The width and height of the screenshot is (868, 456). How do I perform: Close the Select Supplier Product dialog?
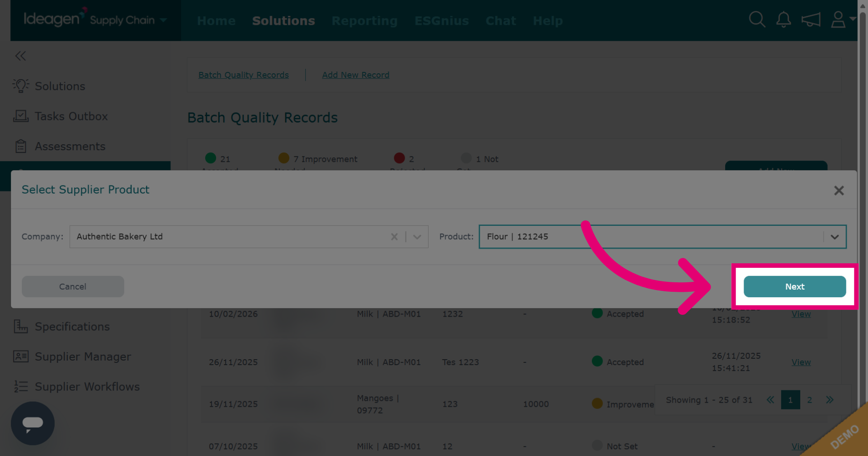[x=839, y=190]
